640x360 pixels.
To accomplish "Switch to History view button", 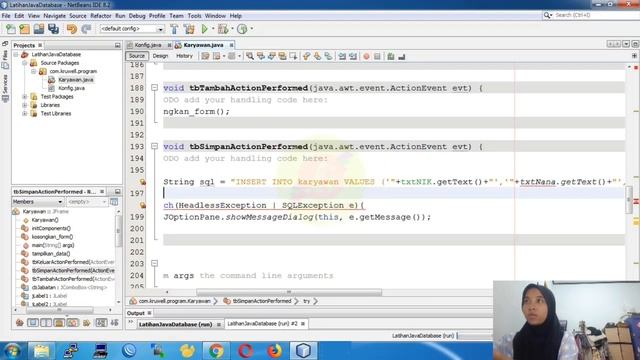I will click(184, 56).
